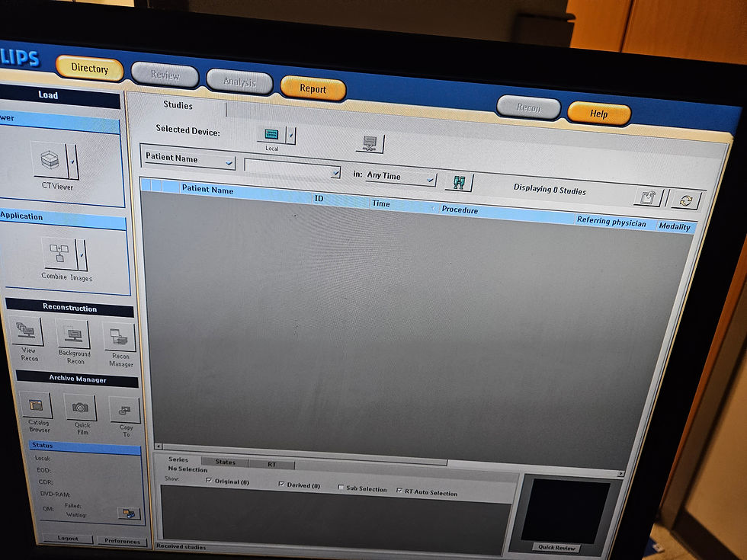Click the Quick Review button
Viewport: 747px width, 560px height.
tap(557, 548)
